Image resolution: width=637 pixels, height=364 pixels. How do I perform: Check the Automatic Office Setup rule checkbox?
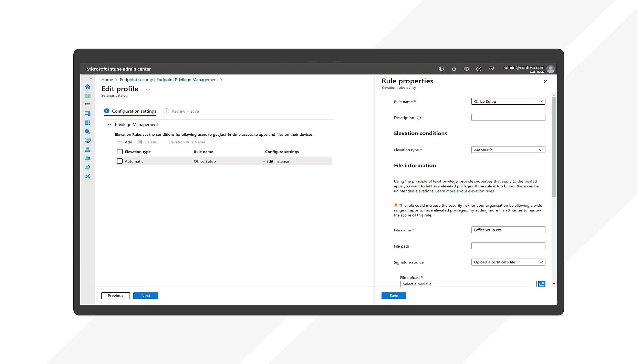[x=120, y=161]
